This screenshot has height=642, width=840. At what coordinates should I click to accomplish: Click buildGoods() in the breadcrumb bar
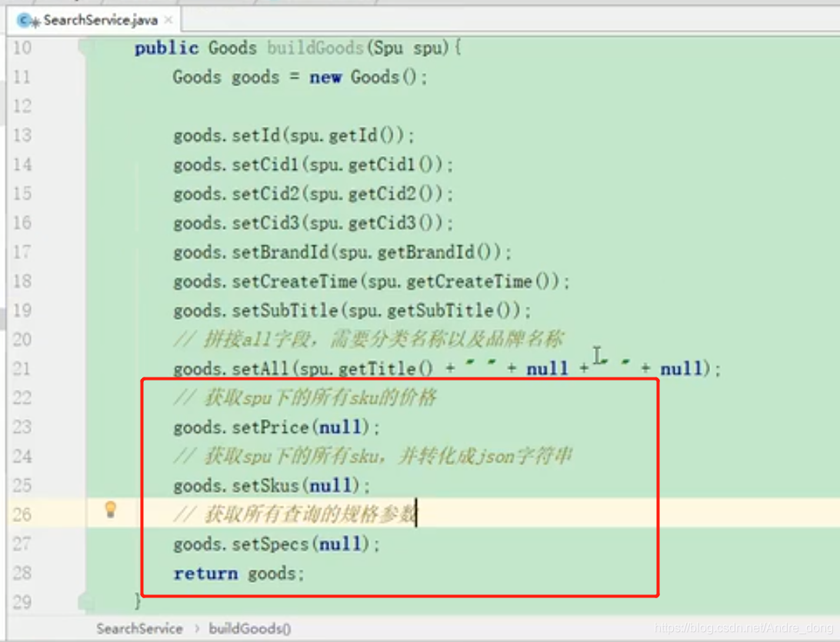250,628
